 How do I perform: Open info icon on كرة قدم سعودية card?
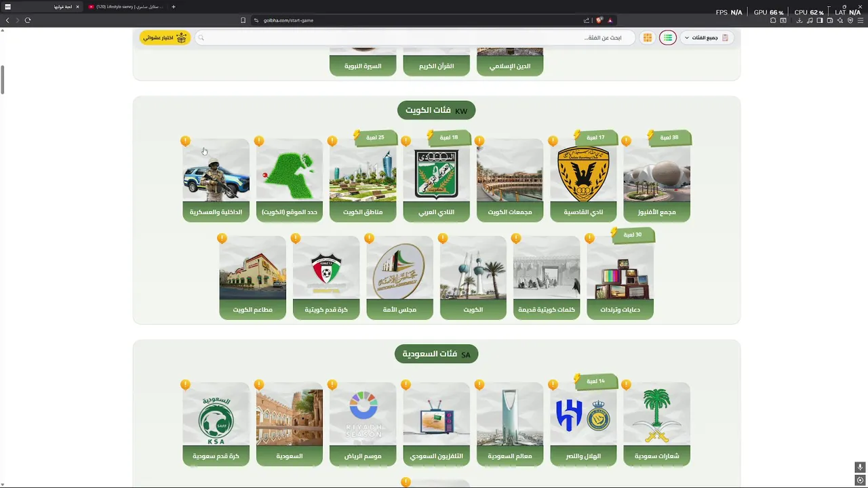tap(185, 385)
